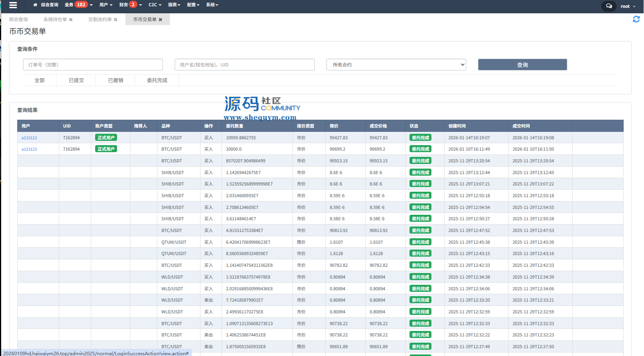Click the home icon for 综合查询
This screenshot has height=356, width=644.
point(35,5)
